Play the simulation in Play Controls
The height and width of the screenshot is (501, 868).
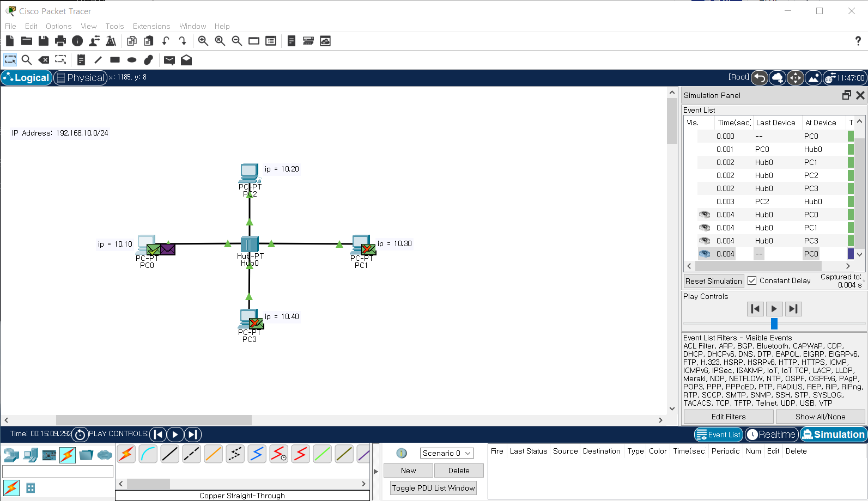[774, 309]
